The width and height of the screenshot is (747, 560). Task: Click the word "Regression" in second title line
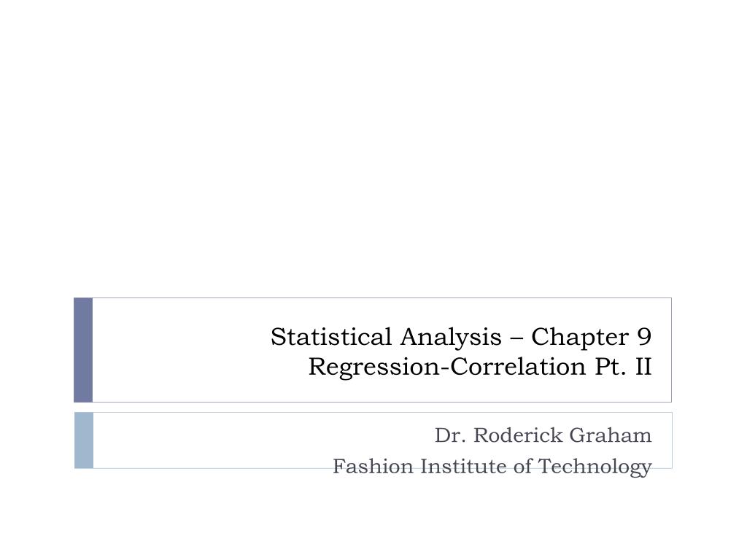tap(374, 367)
